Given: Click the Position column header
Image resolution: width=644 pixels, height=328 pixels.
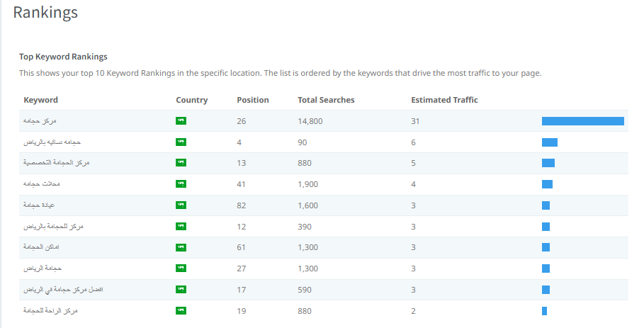Looking at the screenshot, I should [253, 100].
